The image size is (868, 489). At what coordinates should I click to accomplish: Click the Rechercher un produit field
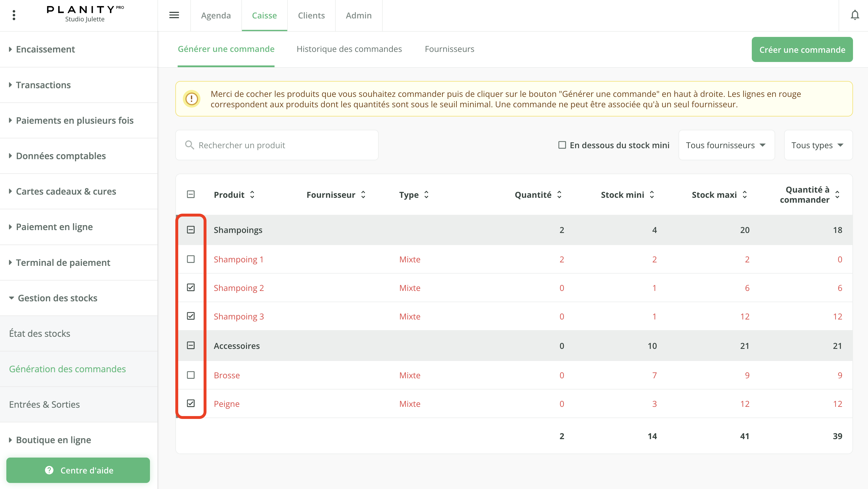276,145
